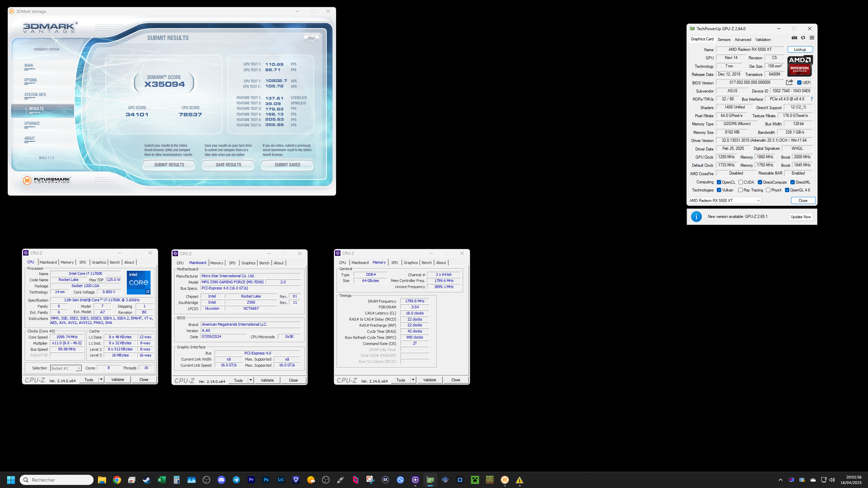Switch to the Sensors tab in GPU-Z
The width and height of the screenshot is (868, 488).
(724, 40)
